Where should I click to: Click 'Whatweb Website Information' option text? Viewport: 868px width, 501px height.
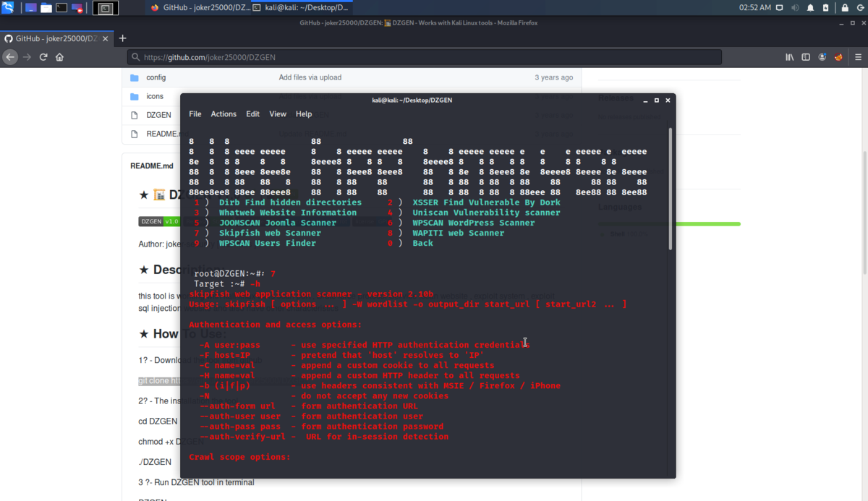click(x=288, y=213)
